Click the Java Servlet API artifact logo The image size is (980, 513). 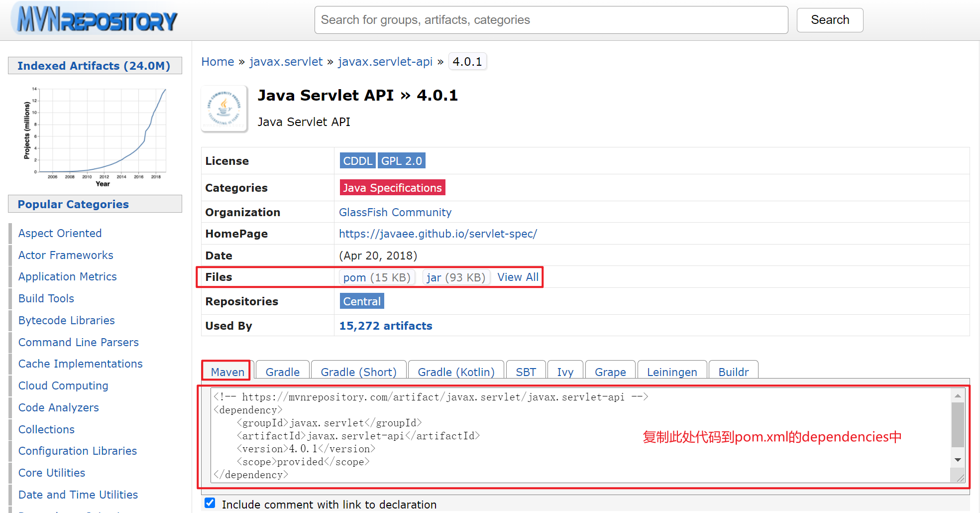pyautogui.click(x=224, y=109)
